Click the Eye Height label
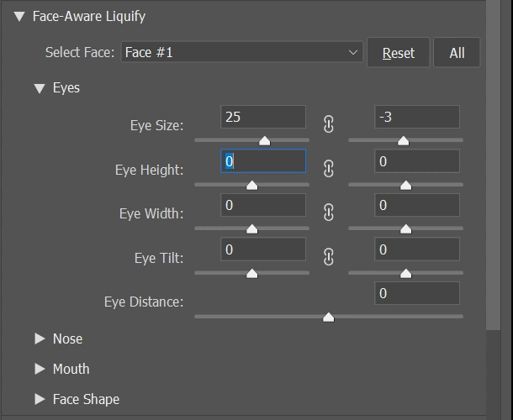This screenshot has height=420, width=513. (149, 170)
